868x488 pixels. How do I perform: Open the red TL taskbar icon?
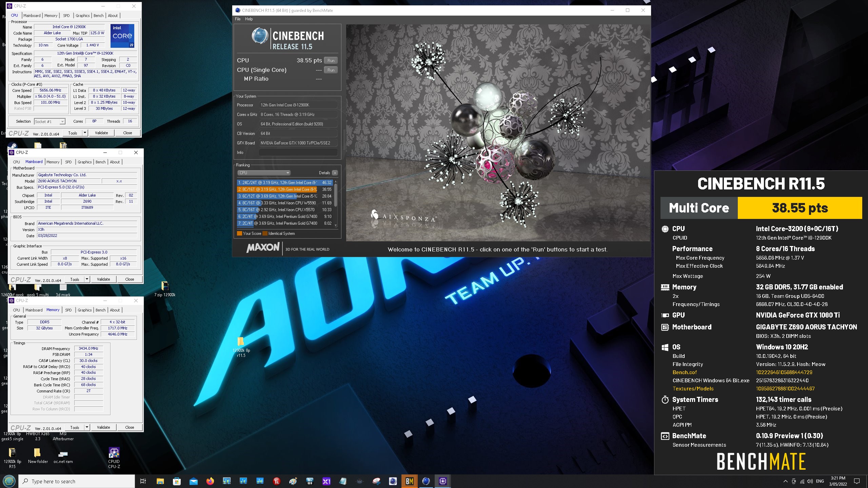276,481
